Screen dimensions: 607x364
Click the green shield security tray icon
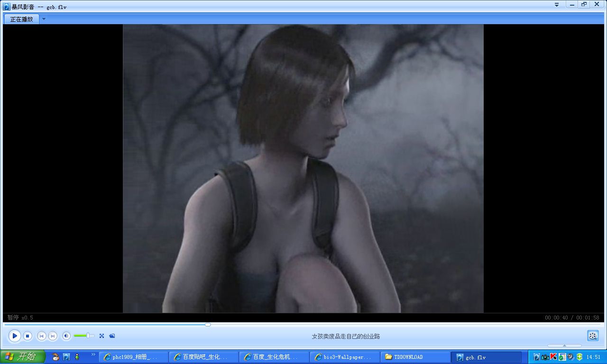579,357
